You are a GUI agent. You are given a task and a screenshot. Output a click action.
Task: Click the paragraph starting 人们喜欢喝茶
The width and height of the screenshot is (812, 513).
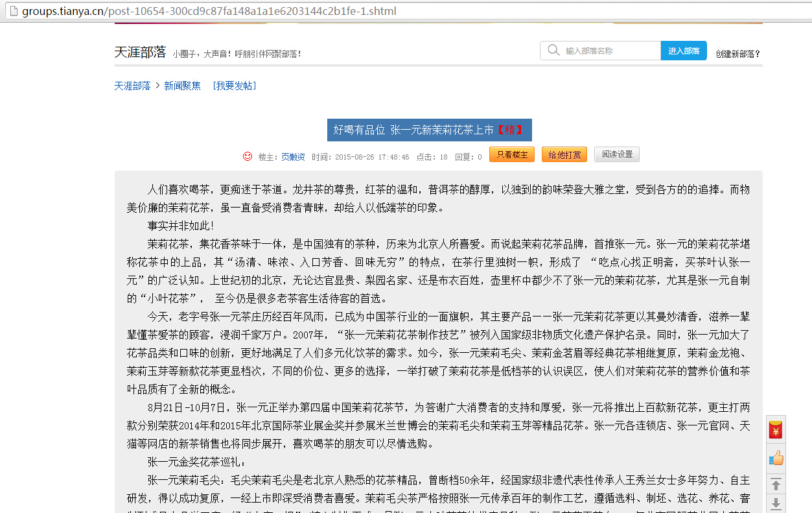[439, 198]
